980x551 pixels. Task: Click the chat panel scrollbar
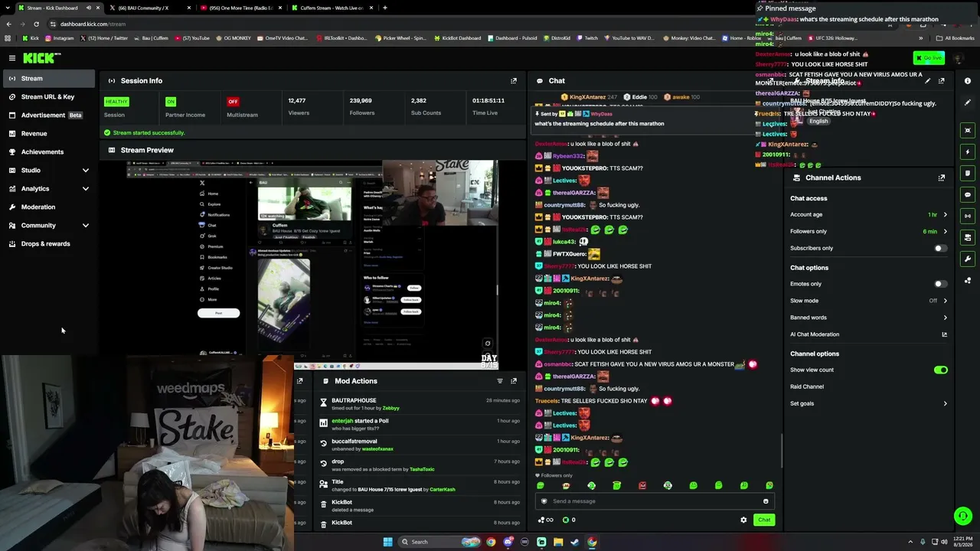[781, 451]
